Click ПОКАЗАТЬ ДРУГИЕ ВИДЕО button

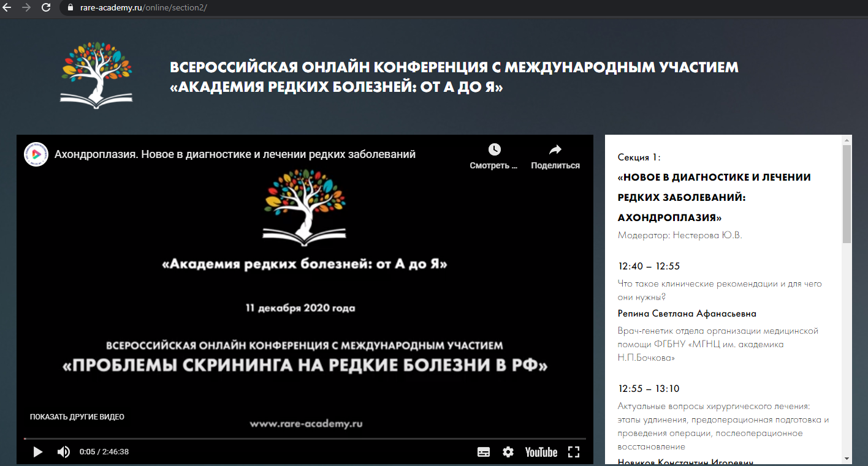click(77, 417)
